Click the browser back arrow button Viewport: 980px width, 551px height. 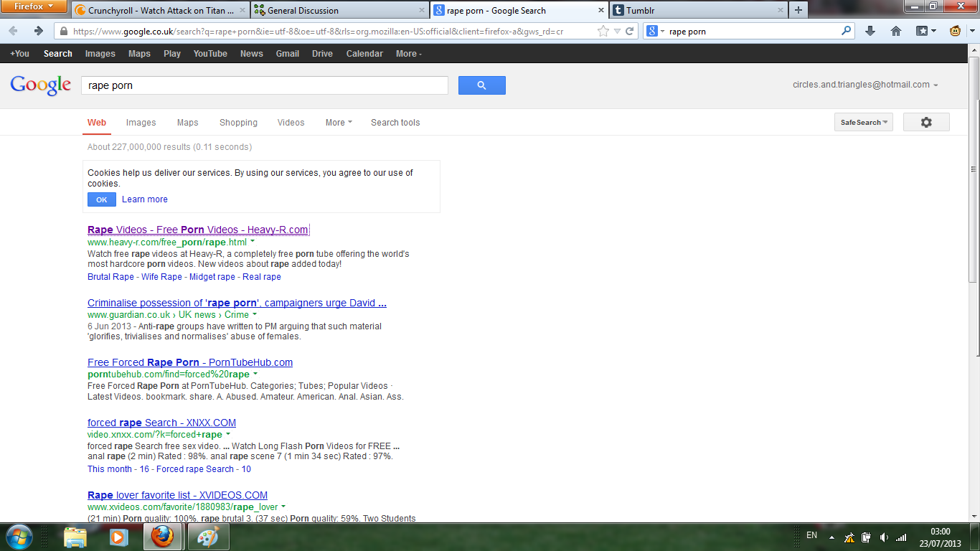click(x=14, y=31)
